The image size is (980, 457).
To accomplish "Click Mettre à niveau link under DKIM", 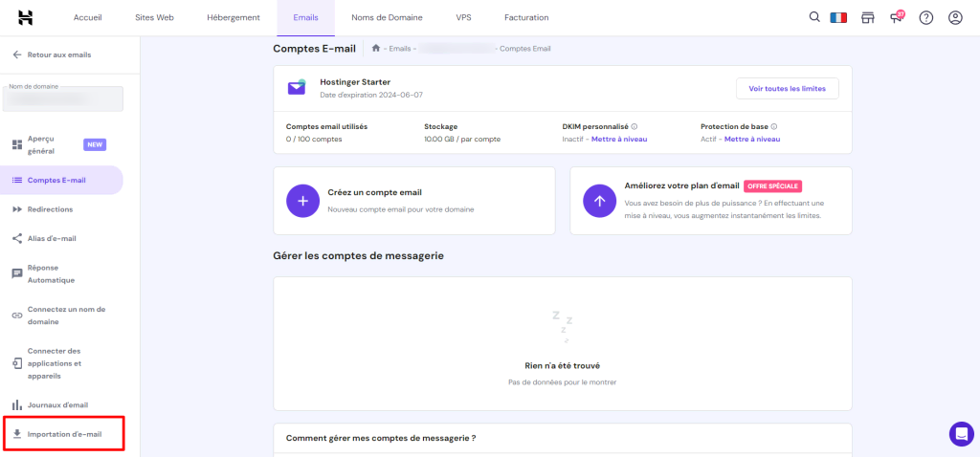I will (x=619, y=140).
